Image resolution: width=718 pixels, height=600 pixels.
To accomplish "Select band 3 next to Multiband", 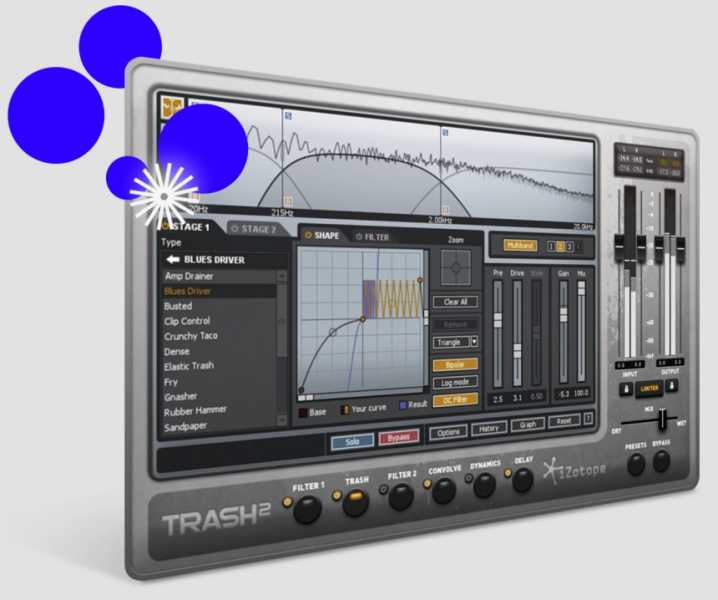I will [569, 247].
